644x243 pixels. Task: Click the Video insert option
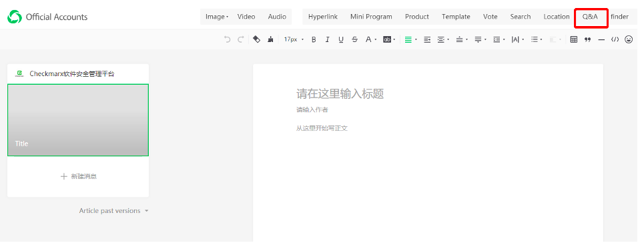[x=246, y=17]
